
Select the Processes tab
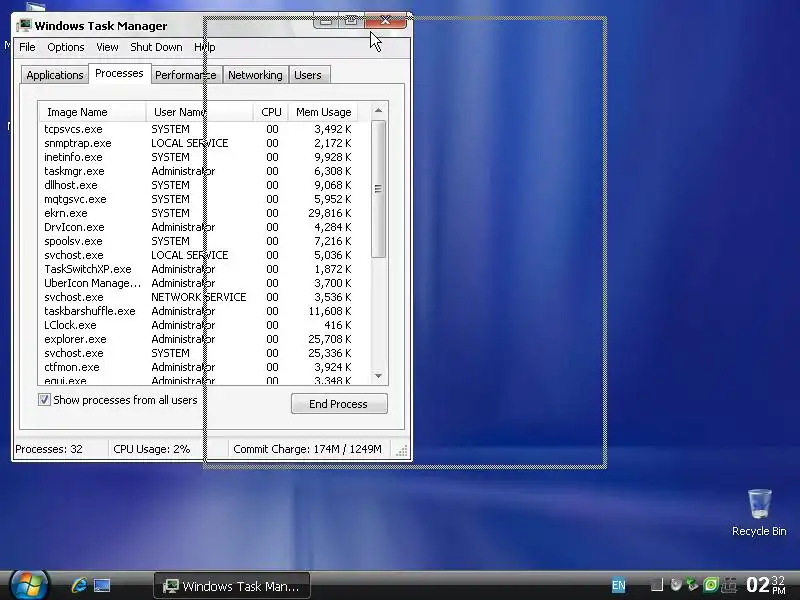119,73
